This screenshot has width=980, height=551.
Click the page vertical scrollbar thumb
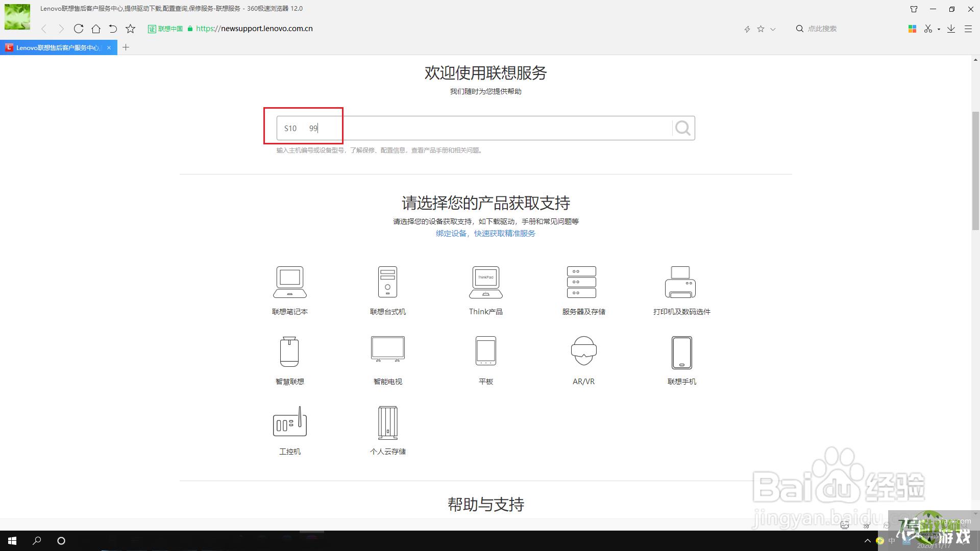[975, 170]
